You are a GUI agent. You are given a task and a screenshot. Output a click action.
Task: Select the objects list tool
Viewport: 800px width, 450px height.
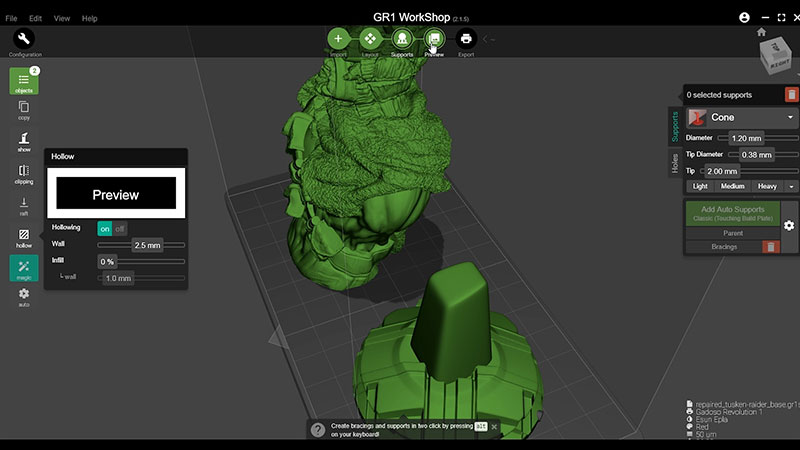pyautogui.click(x=24, y=81)
